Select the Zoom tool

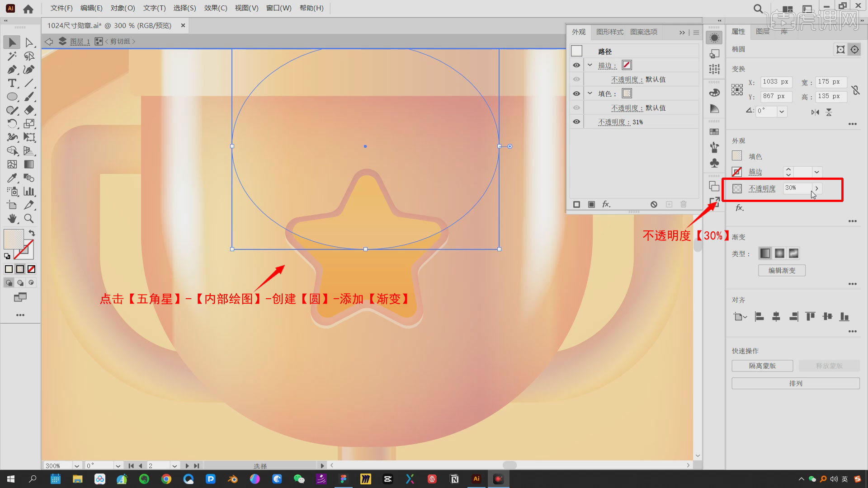(29, 219)
